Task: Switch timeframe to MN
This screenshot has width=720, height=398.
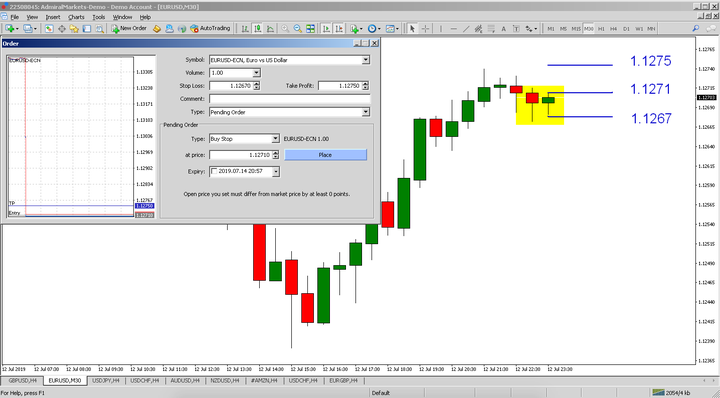Action: [651, 28]
